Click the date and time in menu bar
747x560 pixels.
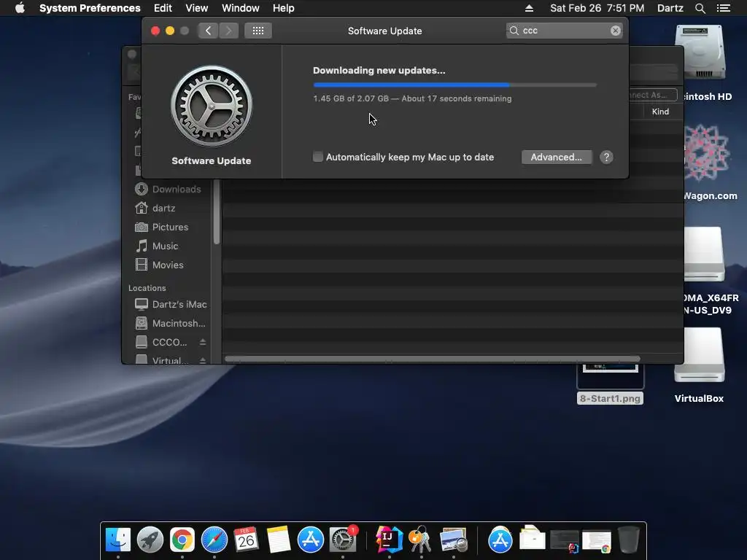(597, 8)
